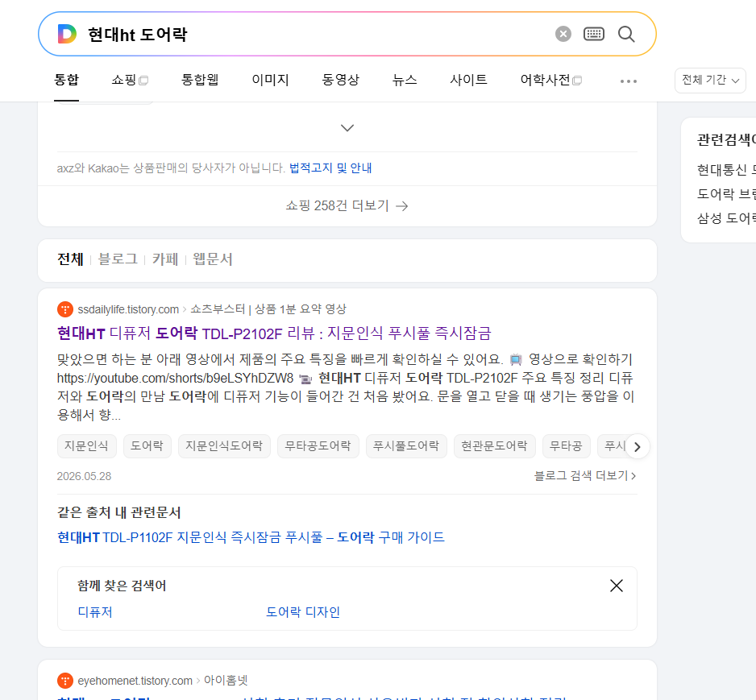Image resolution: width=756 pixels, height=700 pixels.
Task: Open the 쇼핑 tab
Action: 130,80
